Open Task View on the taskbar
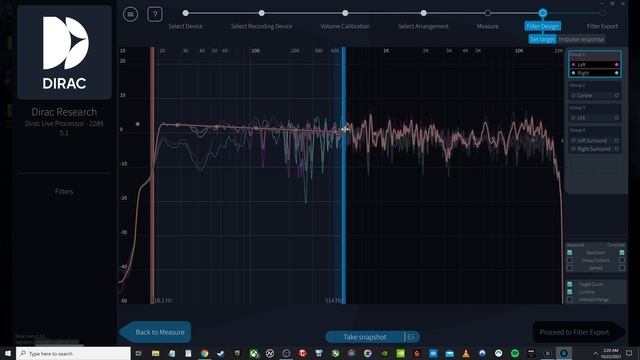Image resolution: width=640 pixels, height=360 pixels. [138, 353]
